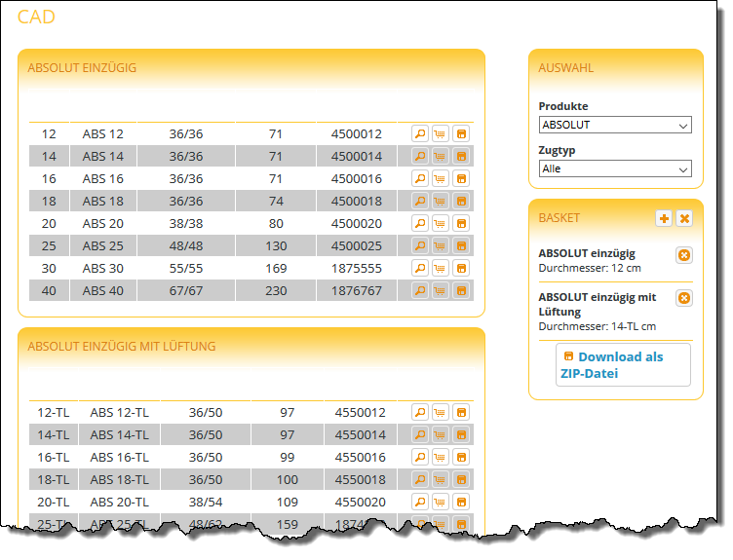Click the ABS 14-TL name cell
The image size is (733, 560).
click(119, 434)
